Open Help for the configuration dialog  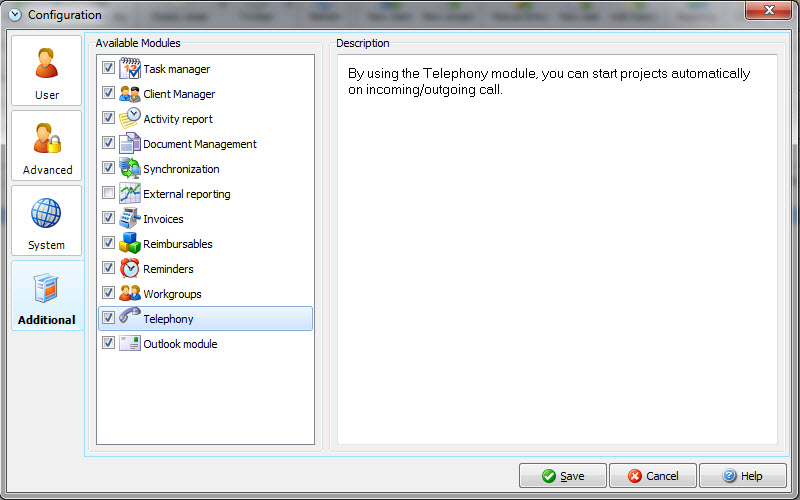click(743, 476)
